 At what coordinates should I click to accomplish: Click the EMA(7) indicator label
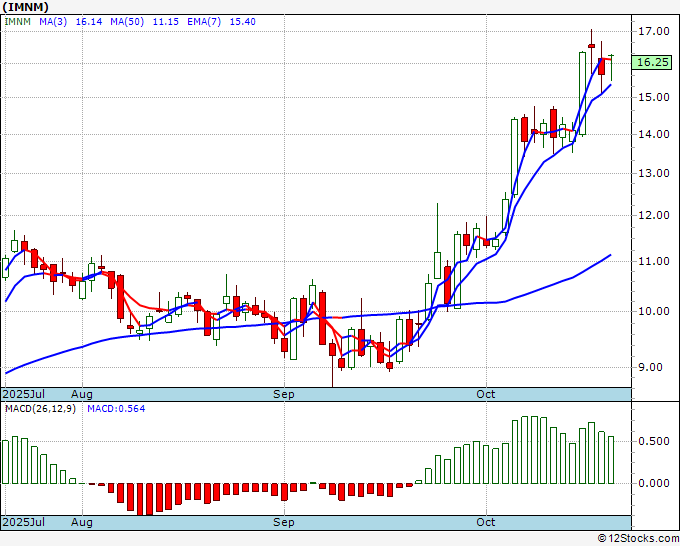204,22
